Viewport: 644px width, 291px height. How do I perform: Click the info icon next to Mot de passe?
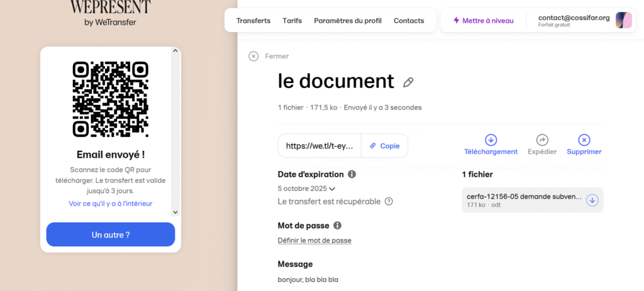coord(337,226)
